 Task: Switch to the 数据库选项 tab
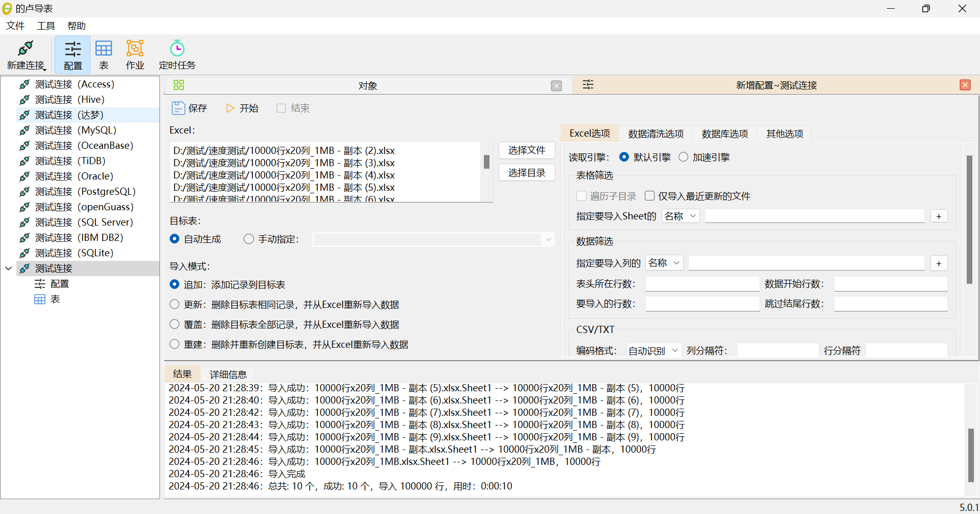pyautogui.click(x=725, y=133)
